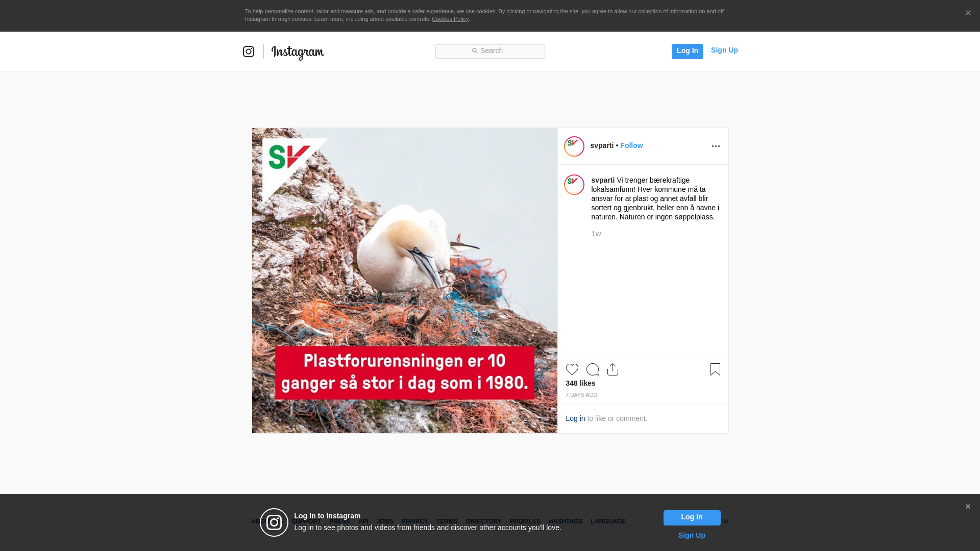Open the TERMS footer link

(447, 521)
